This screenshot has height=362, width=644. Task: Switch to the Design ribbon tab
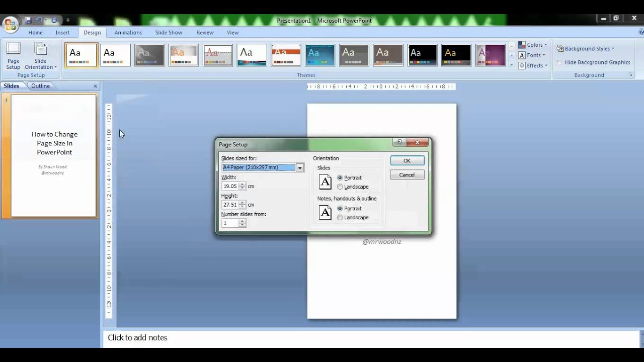coord(92,32)
